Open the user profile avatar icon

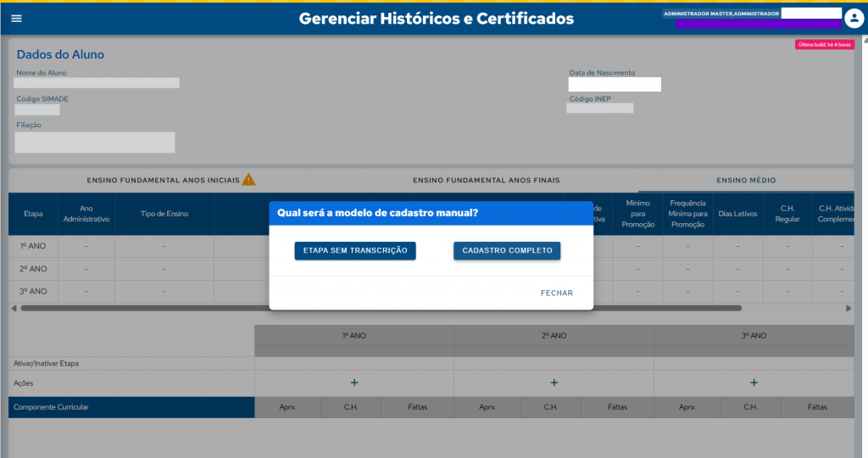[853, 20]
